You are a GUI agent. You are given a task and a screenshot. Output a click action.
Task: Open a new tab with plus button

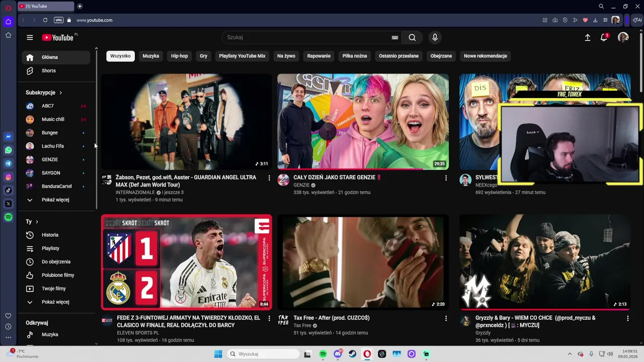tap(79, 6)
